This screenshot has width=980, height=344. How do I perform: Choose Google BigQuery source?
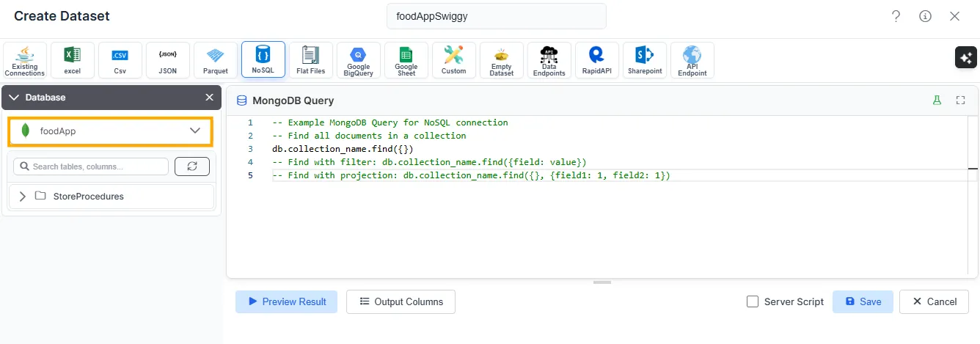point(359,60)
